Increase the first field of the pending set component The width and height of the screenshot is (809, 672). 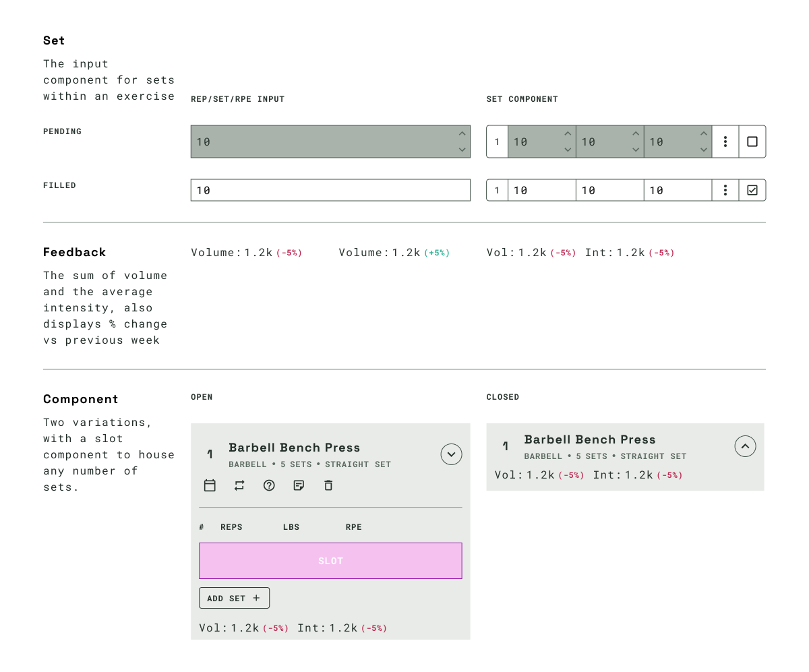coord(568,134)
